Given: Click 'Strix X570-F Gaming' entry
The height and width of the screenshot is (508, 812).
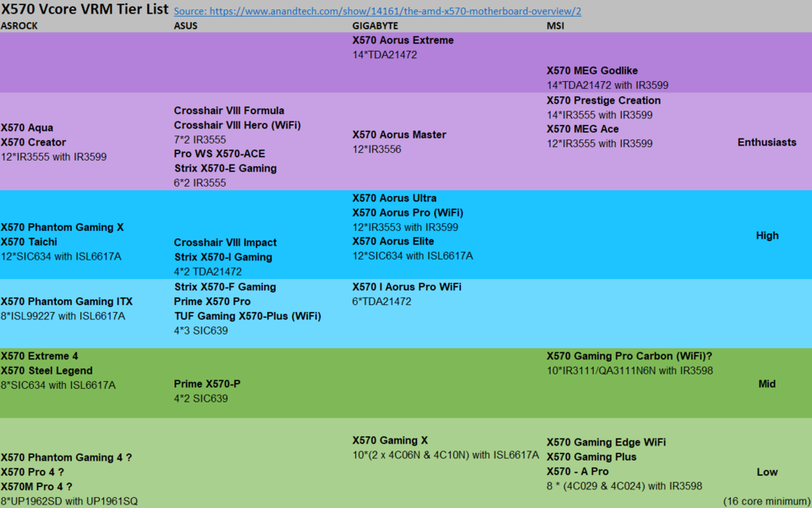Looking at the screenshot, I should coord(225,287).
